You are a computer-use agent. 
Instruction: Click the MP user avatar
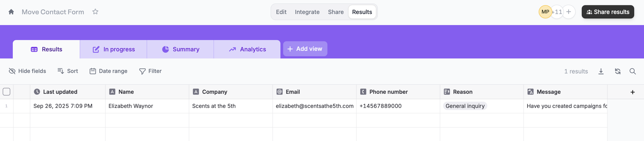pos(545,12)
